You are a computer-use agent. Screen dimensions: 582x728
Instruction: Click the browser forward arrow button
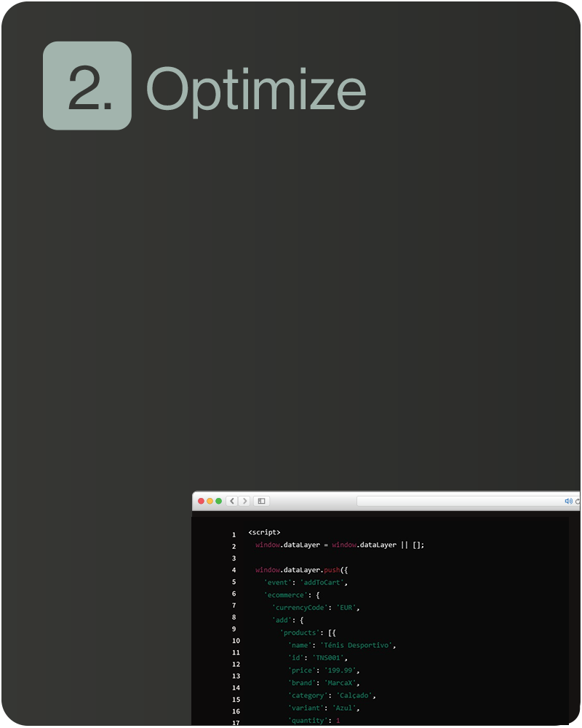point(244,501)
